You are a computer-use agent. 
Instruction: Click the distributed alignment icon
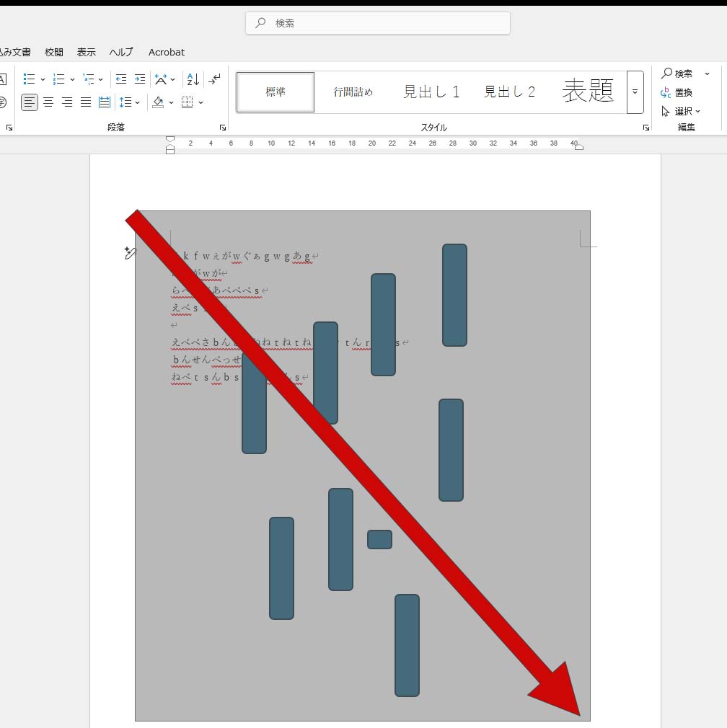[105, 102]
